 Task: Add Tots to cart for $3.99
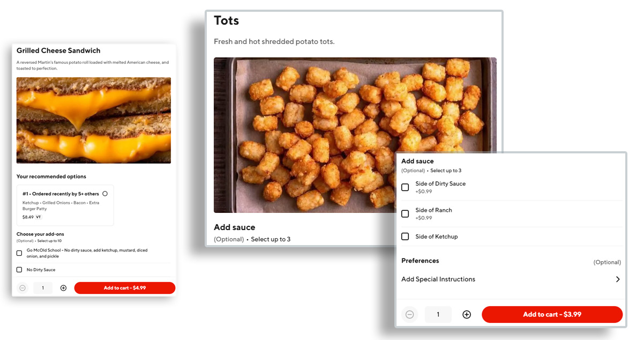pyautogui.click(x=552, y=314)
